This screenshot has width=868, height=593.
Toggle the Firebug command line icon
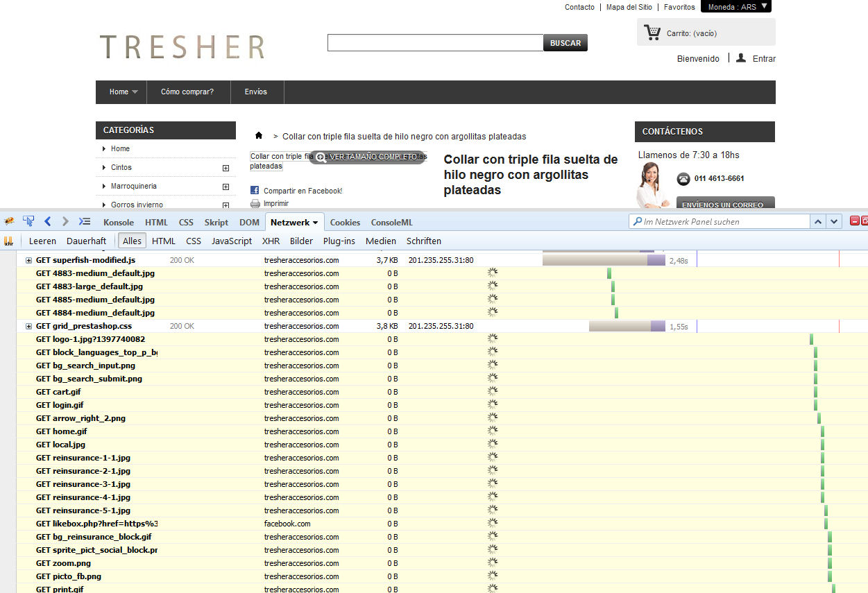(85, 222)
